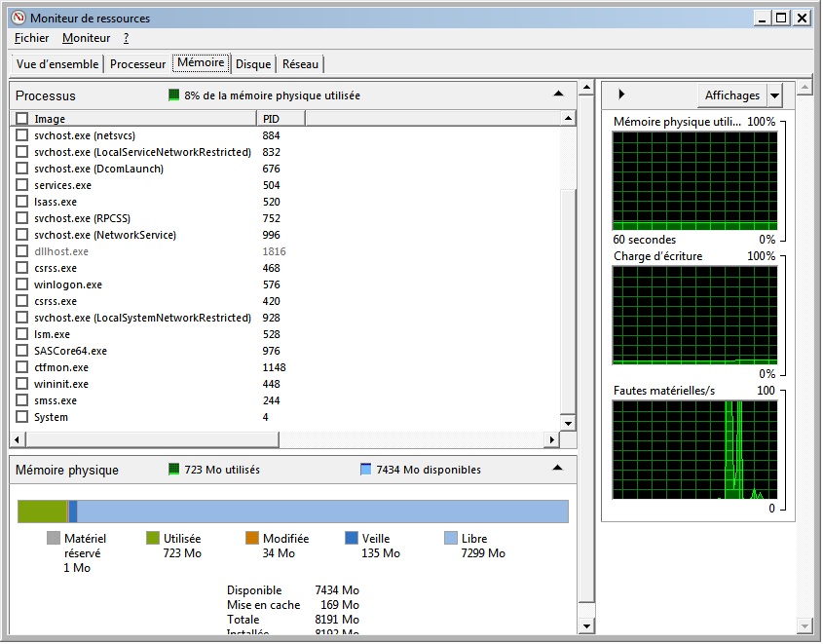Image resolution: width=823 pixels, height=644 pixels.
Task: Click the Affichages button
Action: [731, 95]
